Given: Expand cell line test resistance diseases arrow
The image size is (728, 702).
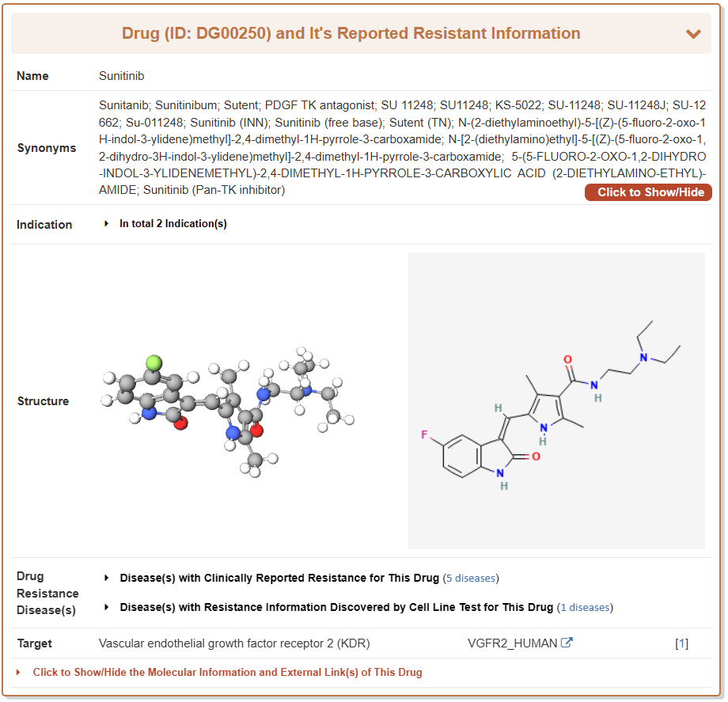Looking at the screenshot, I should pos(107,607).
